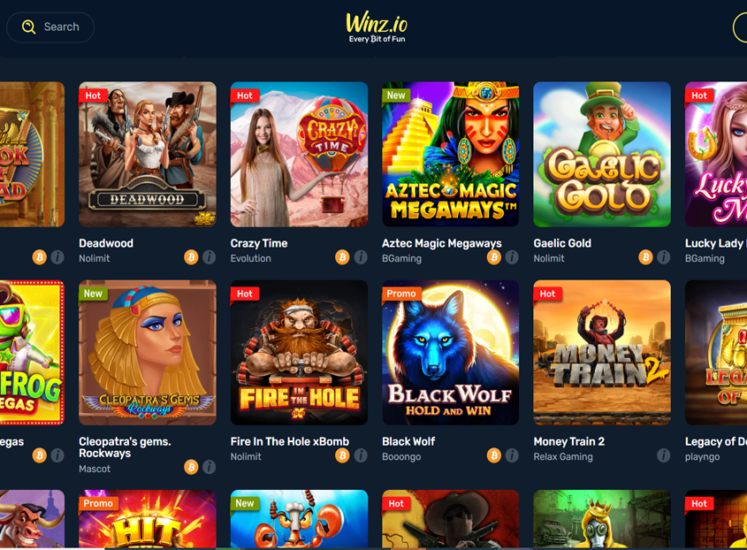Screen dimensions: 747x550
Task: Click into the Search field
Action: [50, 27]
